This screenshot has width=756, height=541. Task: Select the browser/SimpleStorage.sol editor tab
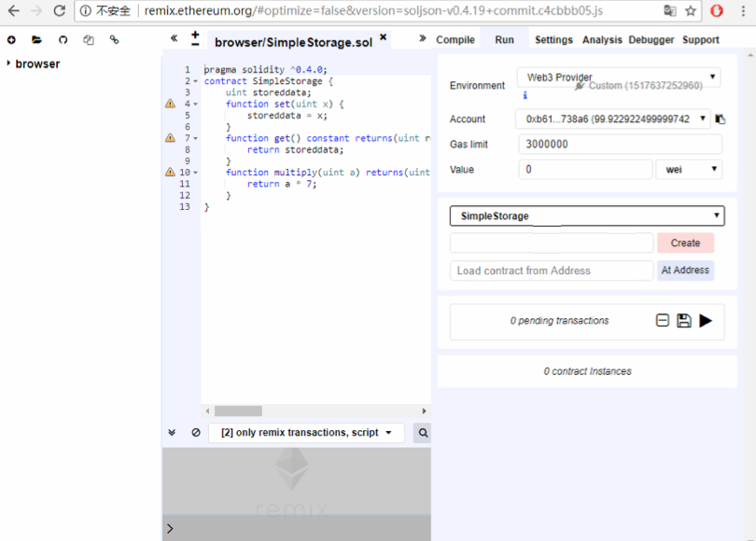coord(293,42)
